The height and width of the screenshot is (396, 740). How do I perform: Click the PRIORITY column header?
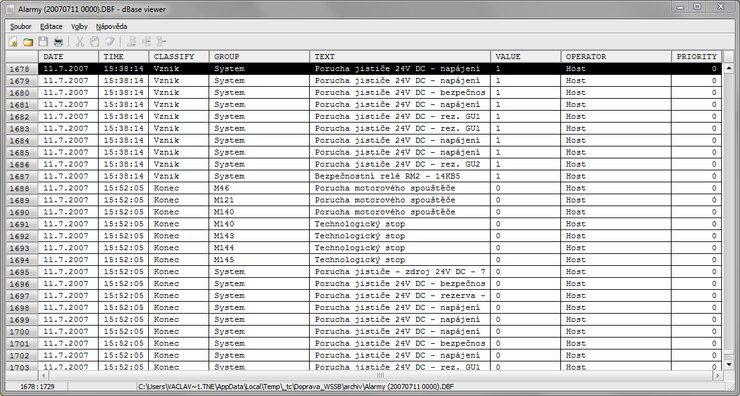click(x=697, y=57)
